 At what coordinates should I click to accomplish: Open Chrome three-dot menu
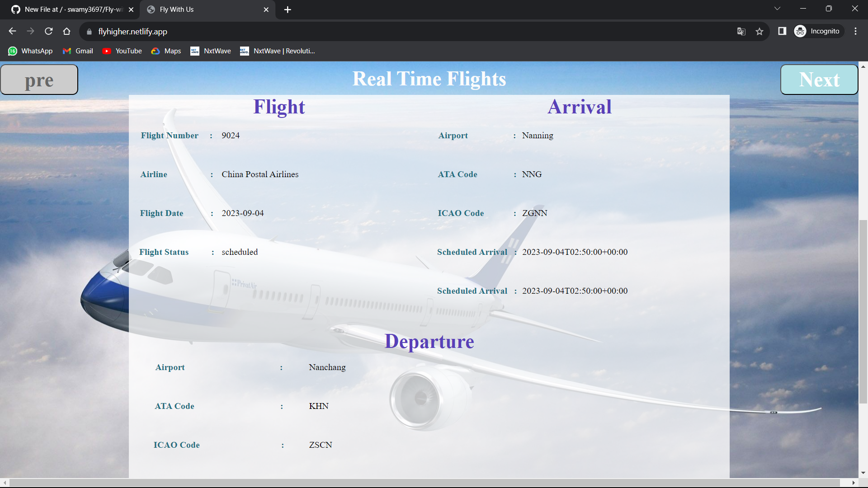pyautogui.click(x=855, y=31)
